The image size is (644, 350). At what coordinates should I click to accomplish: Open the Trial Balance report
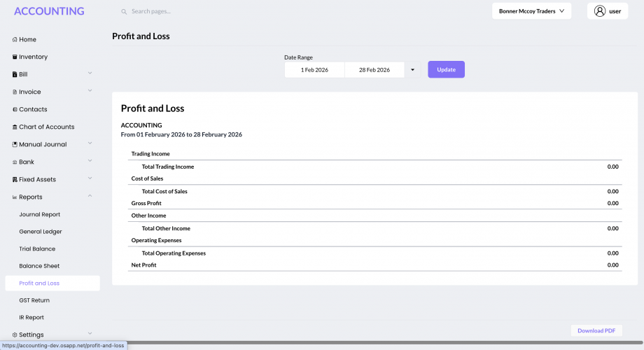[37, 249]
